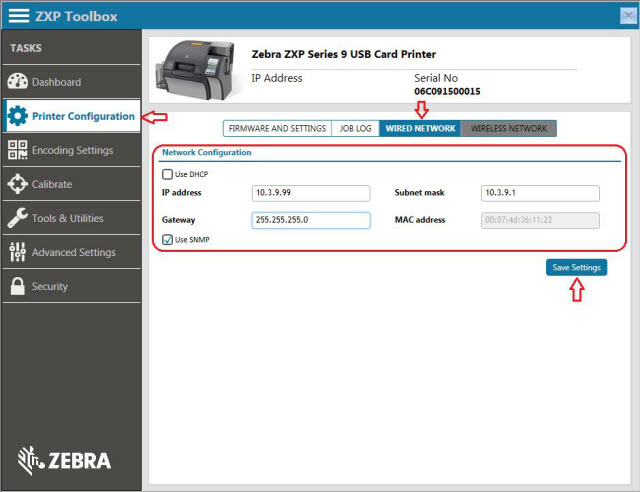This screenshot has width=640, height=492.
Task: Click the Dashboard gauge icon
Action: (18, 82)
